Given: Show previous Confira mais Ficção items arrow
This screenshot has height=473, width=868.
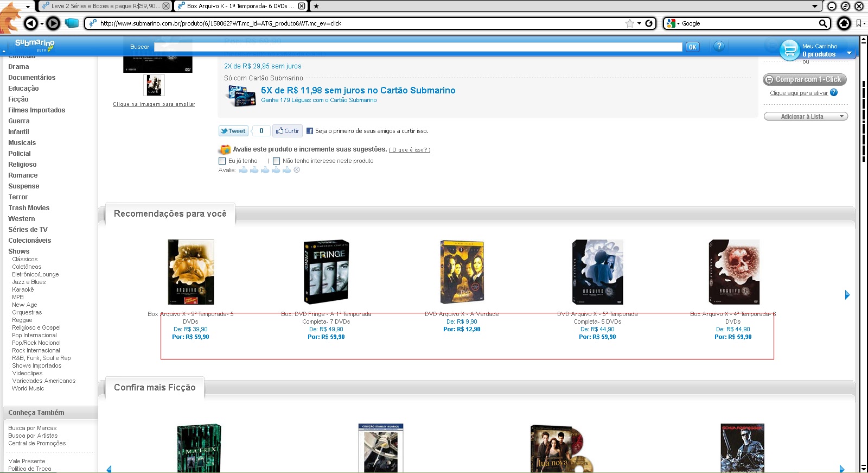Looking at the screenshot, I should click(109, 469).
